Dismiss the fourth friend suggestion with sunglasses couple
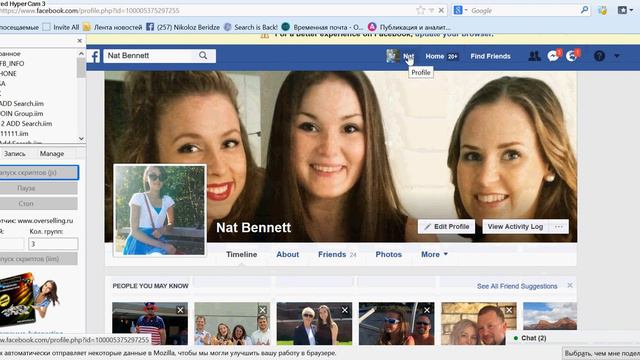 pos(427,310)
